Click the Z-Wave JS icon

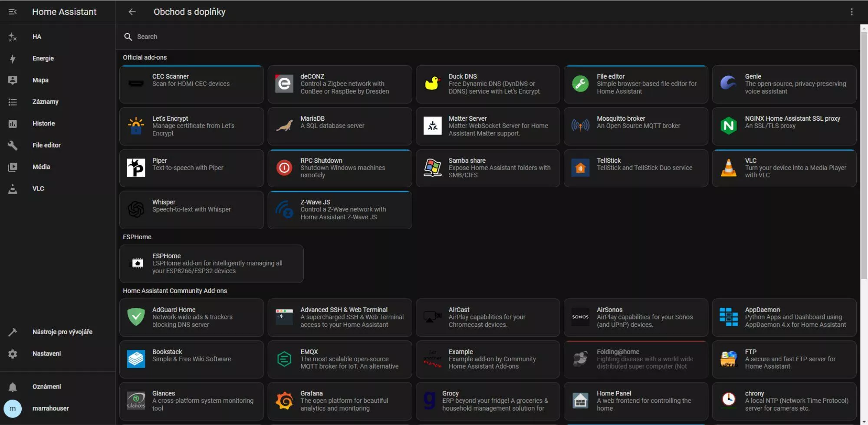(x=284, y=209)
